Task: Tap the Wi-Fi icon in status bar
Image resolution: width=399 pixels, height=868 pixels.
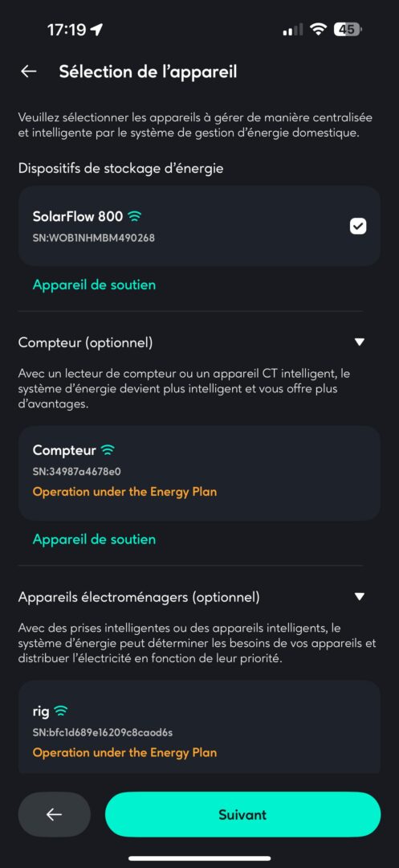Action: point(318,30)
